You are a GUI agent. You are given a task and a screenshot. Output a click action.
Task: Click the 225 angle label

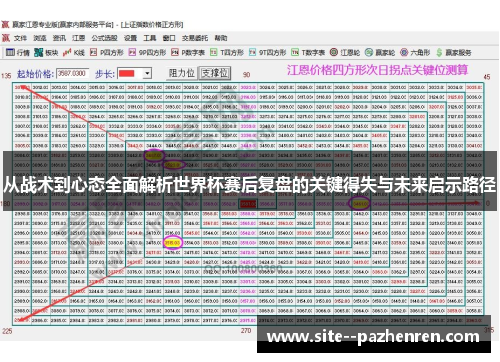[7, 331]
